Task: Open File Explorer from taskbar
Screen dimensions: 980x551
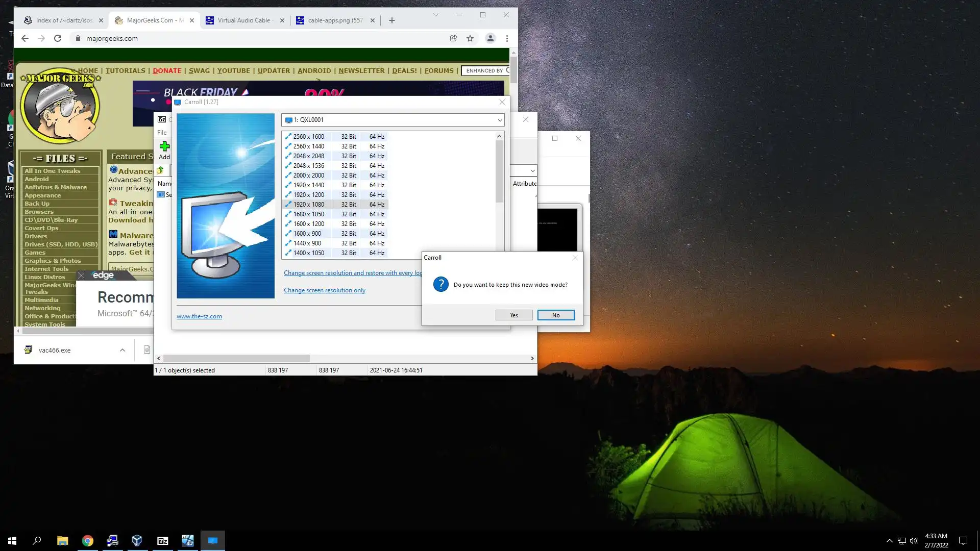Action: click(x=62, y=541)
